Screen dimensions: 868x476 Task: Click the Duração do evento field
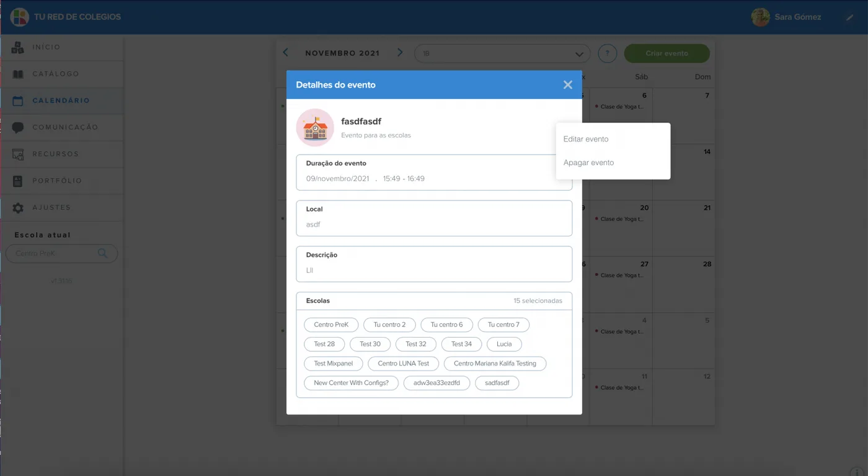tap(434, 173)
